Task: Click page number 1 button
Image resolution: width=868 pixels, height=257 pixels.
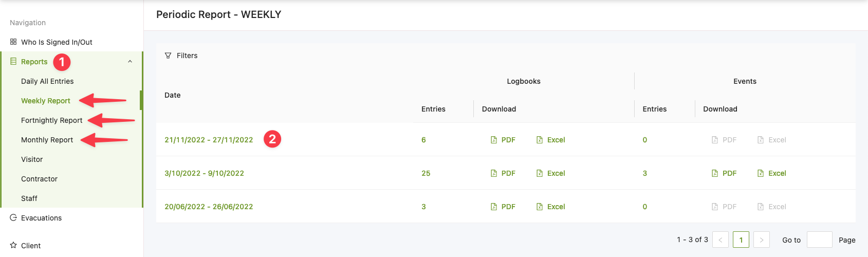Action: coord(741,240)
